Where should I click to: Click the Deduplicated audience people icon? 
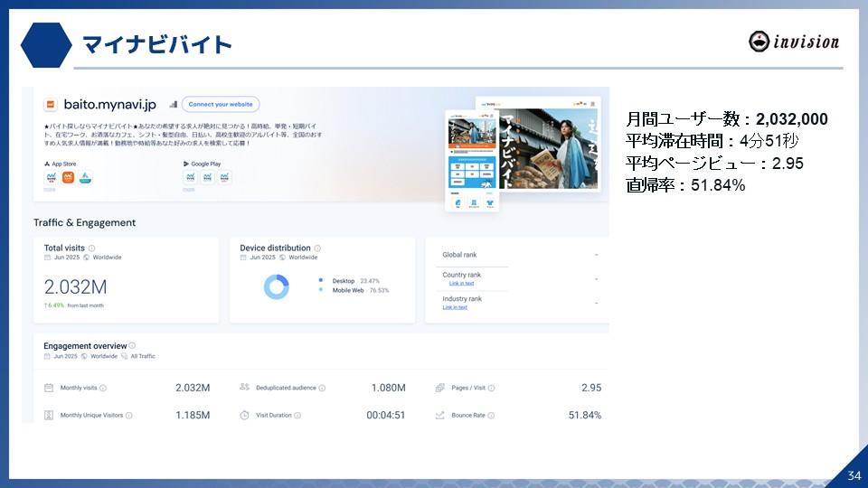coord(244,388)
